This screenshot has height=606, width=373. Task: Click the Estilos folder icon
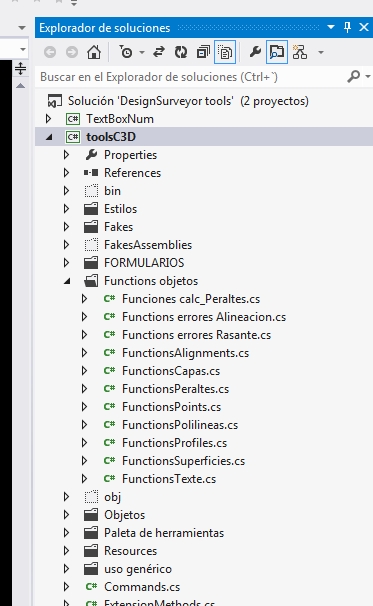coord(91,209)
